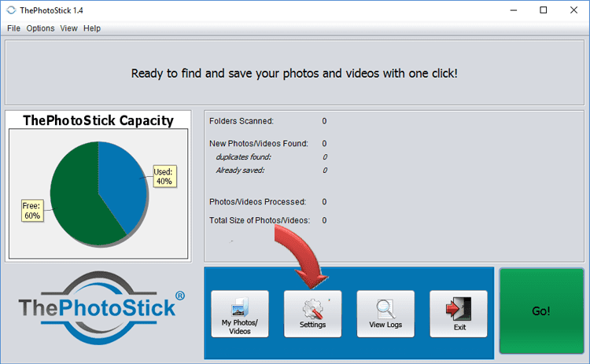
Task: Maximize ThePhotoStick window
Action: (x=544, y=10)
